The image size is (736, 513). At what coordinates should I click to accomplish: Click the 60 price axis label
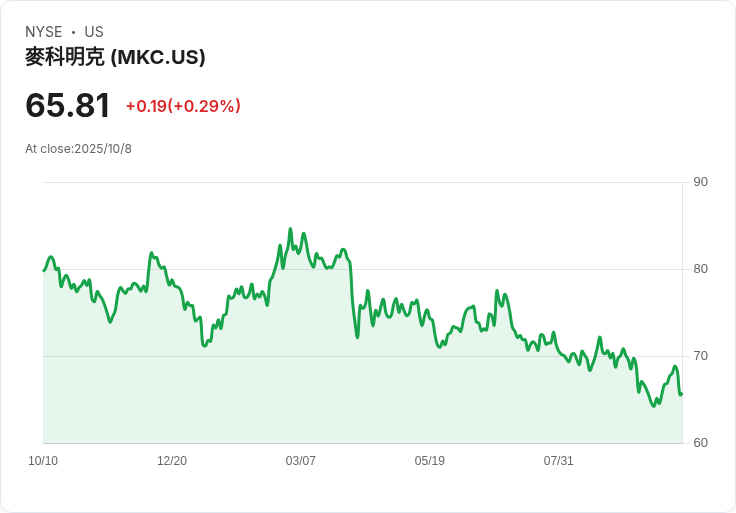(700, 443)
